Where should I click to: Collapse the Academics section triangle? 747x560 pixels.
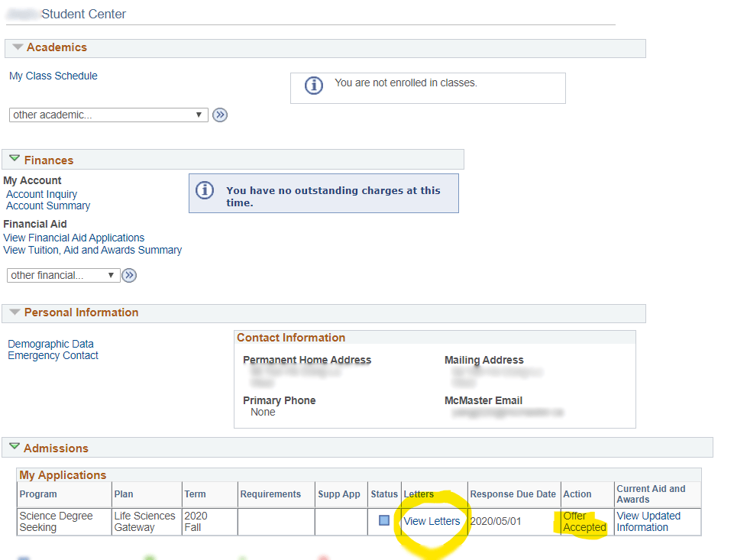pyautogui.click(x=18, y=47)
